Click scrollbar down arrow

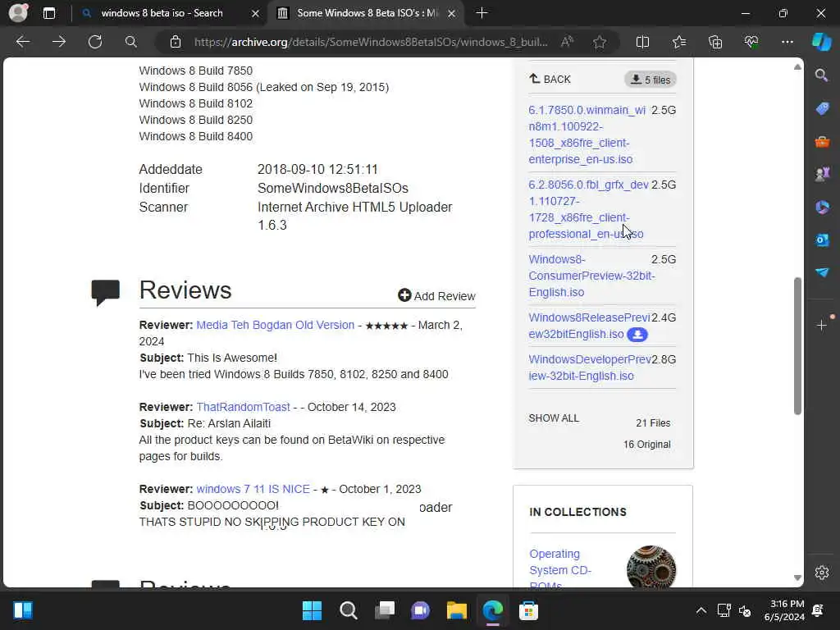pyautogui.click(x=797, y=577)
